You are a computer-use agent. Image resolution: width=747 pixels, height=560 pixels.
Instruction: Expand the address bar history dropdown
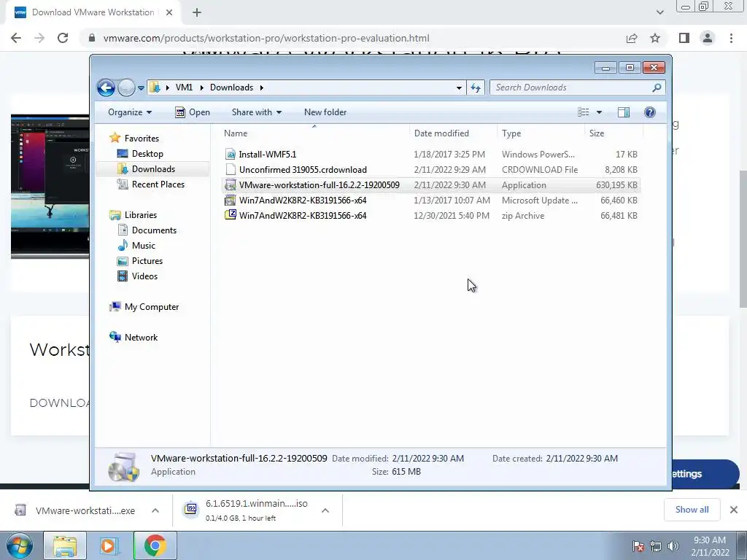(459, 87)
